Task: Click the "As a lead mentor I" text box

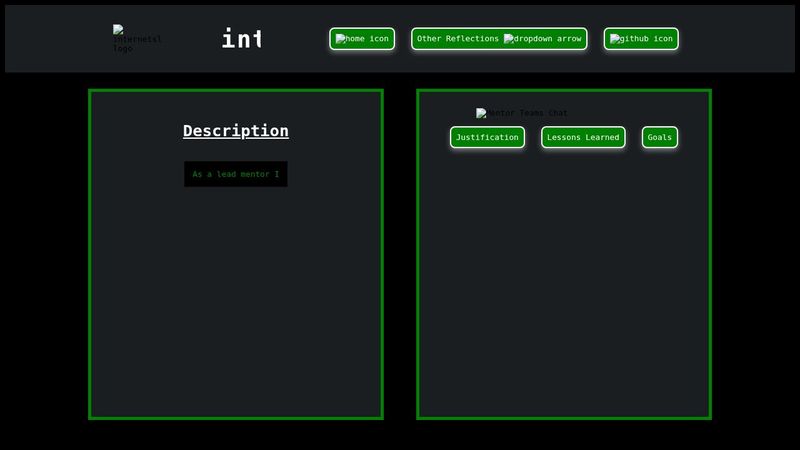Action: [x=236, y=174]
